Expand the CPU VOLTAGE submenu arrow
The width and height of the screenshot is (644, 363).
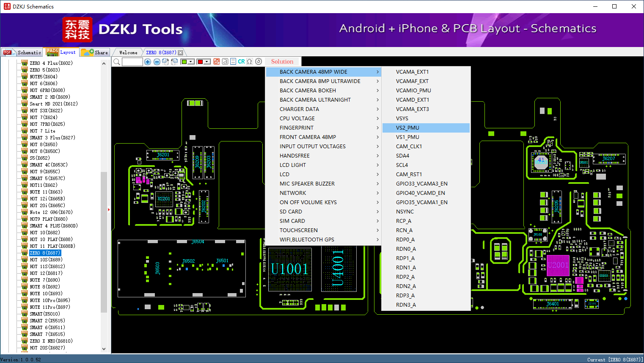point(377,119)
